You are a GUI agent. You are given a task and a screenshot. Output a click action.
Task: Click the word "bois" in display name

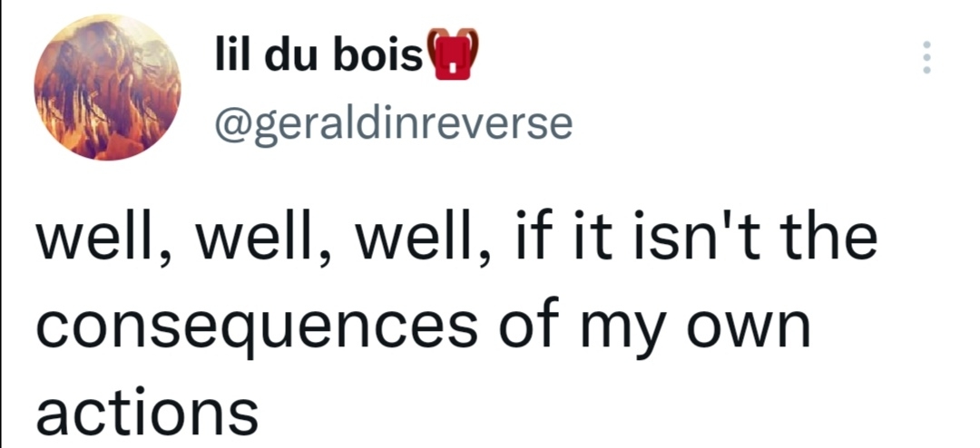point(379,56)
